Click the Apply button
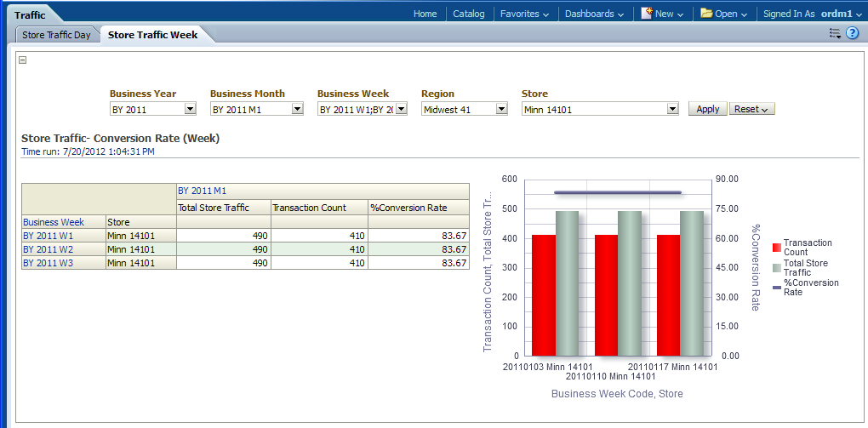The width and height of the screenshot is (868, 428). pos(707,109)
